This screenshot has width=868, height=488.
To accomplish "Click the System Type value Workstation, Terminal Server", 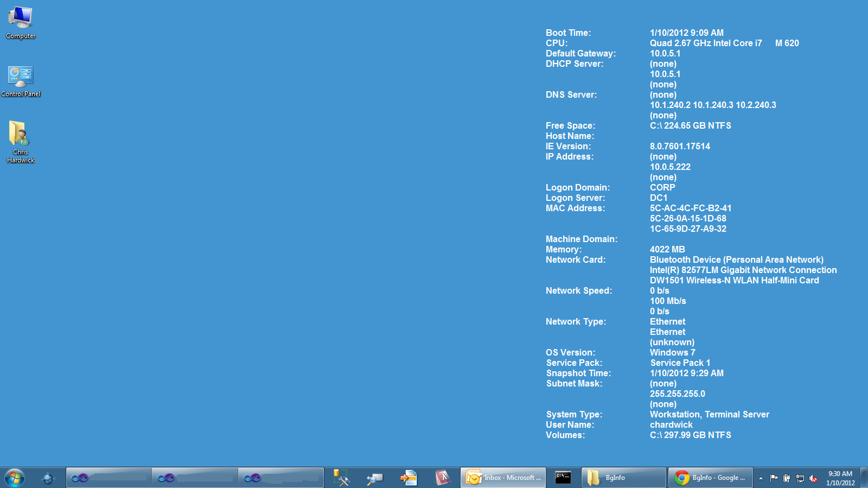I will tap(710, 414).
